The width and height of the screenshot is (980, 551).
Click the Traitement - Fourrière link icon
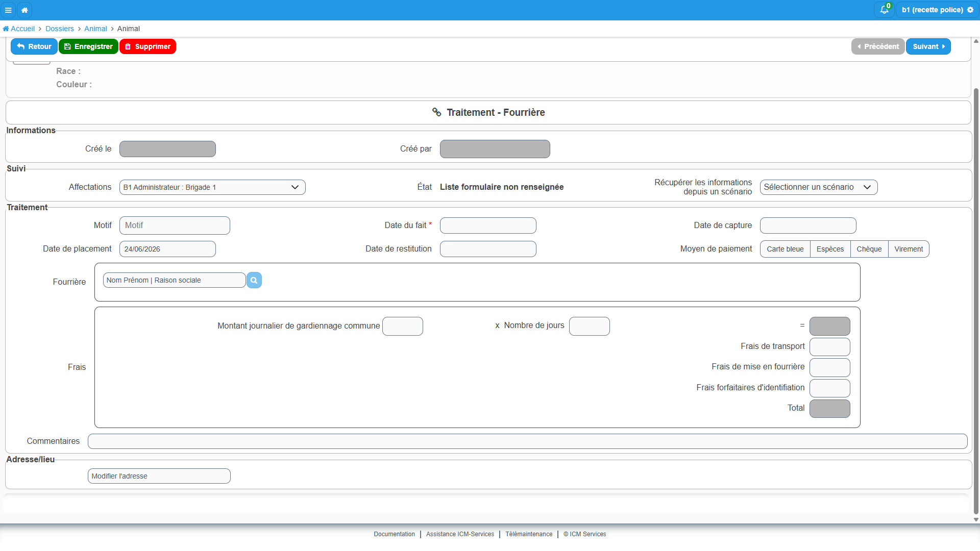(436, 112)
